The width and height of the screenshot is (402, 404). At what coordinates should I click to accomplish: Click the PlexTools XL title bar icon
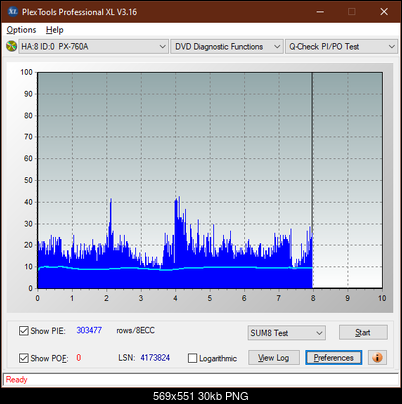pyautogui.click(x=12, y=12)
